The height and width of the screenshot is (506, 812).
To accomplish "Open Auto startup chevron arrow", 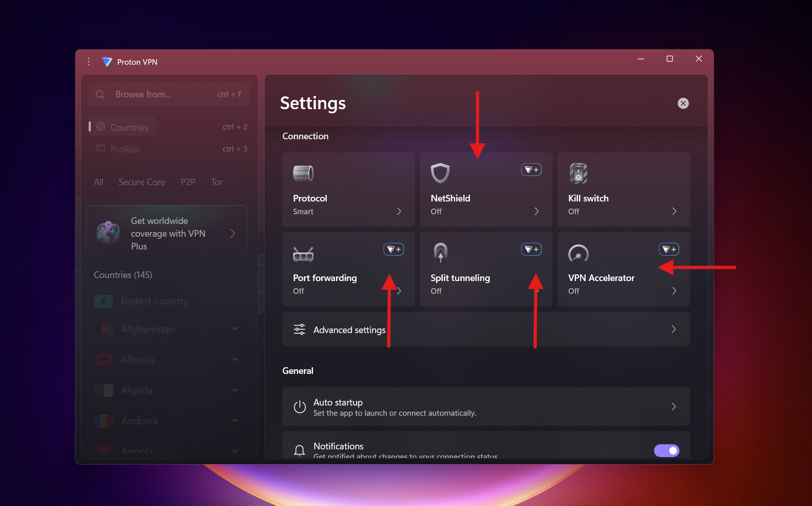I will pyautogui.click(x=674, y=407).
